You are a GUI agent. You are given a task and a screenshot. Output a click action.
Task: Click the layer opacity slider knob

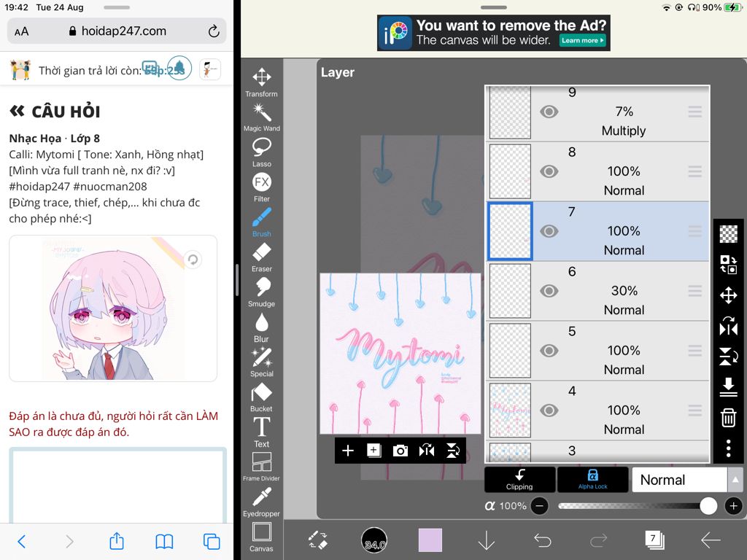coord(708,506)
